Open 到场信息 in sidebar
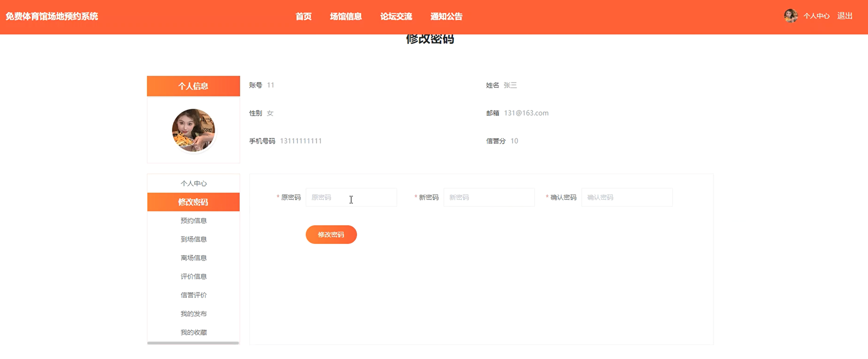 click(x=193, y=239)
